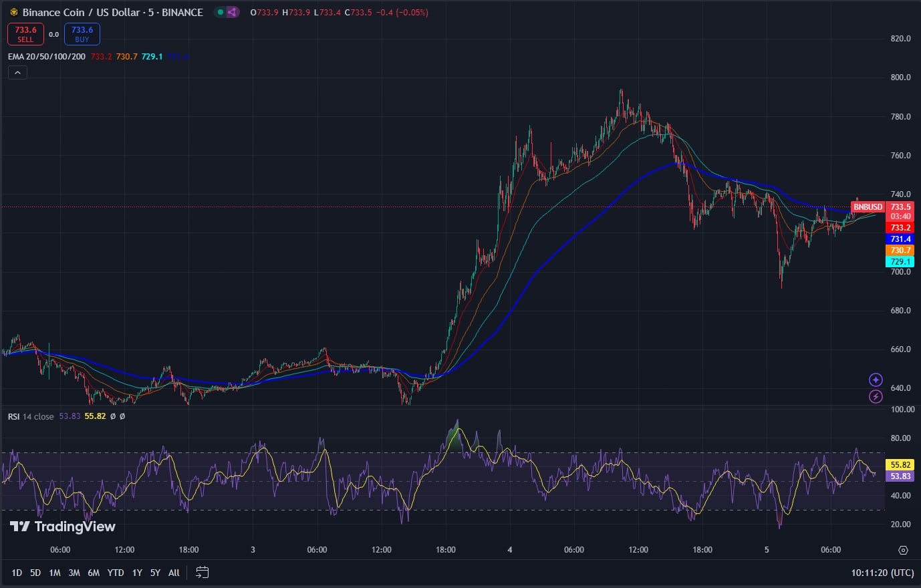
Task: Open the Binance Coin / US Dollar symbol title
Action: pos(113,12)
